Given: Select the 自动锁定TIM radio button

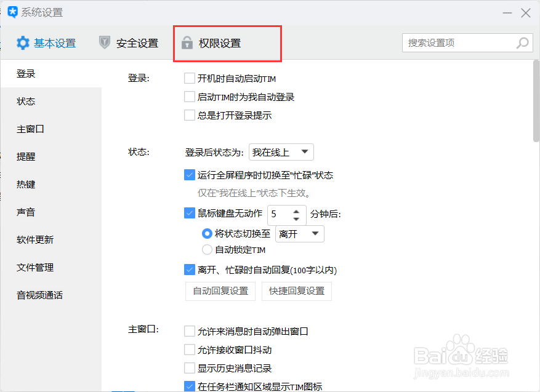Looking at the screenshot, I should pyautogui.click(x=207, y=250).
